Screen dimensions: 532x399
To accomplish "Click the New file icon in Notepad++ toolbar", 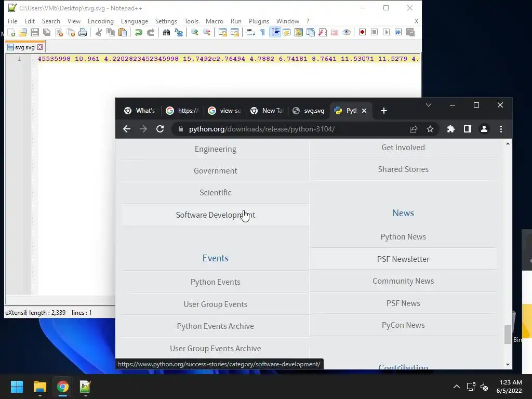I will click(11, 32).
